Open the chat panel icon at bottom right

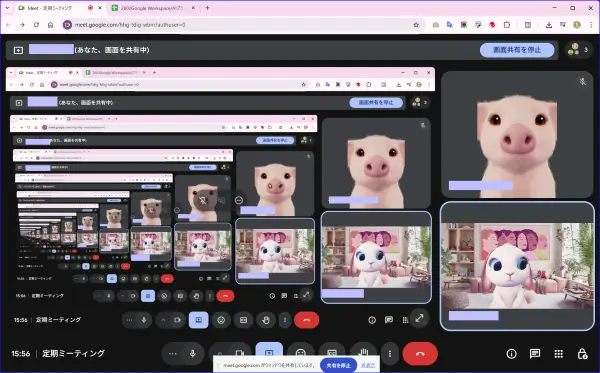tap(535, 354)
